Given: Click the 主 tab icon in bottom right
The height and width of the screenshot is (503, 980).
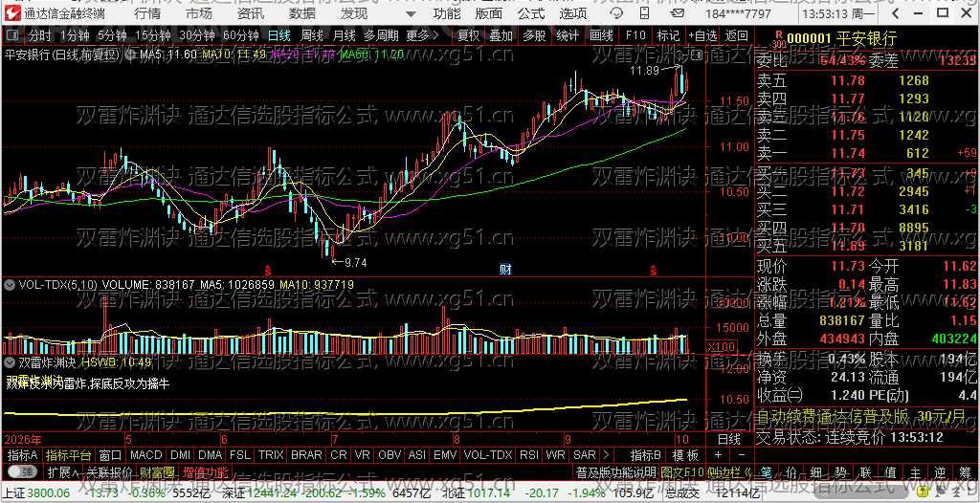Looking at the screenshot, I should [915, 471].
